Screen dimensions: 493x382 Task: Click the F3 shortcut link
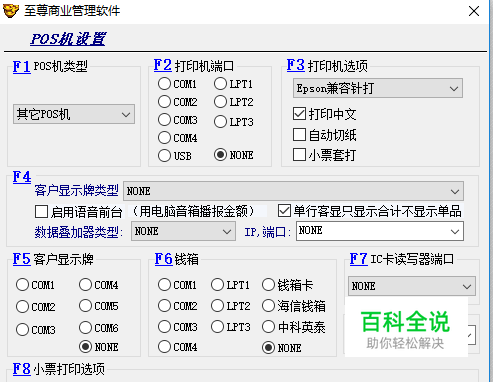[x=296, y=65]
